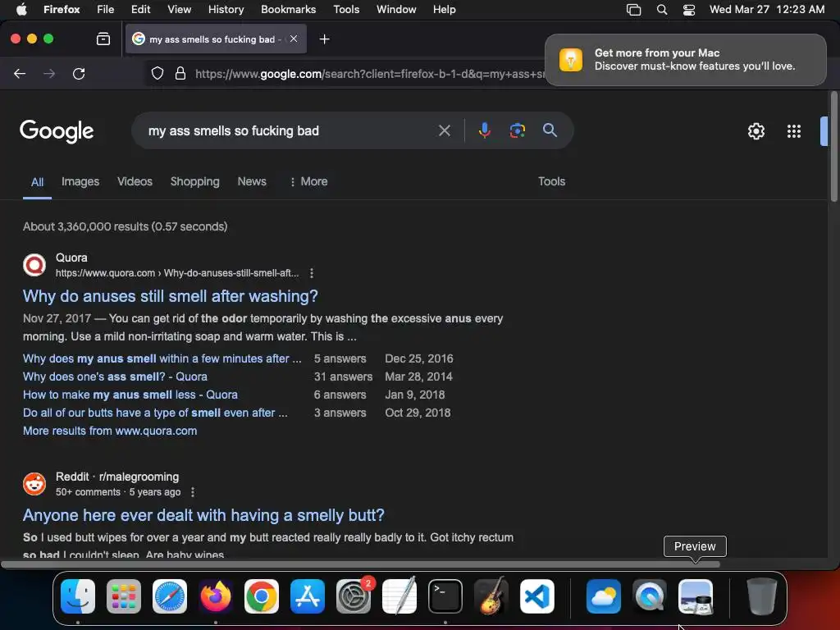
Task: Click the Reddit favicon beside the result
Action: [x=34, y=484]
